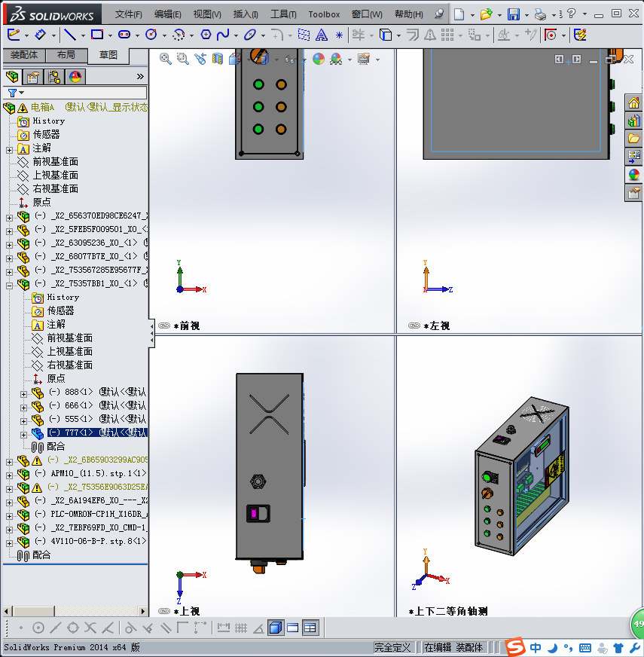644x657 pixels.
Task: Open the 视图(V) menu
Action: [207, 14]
